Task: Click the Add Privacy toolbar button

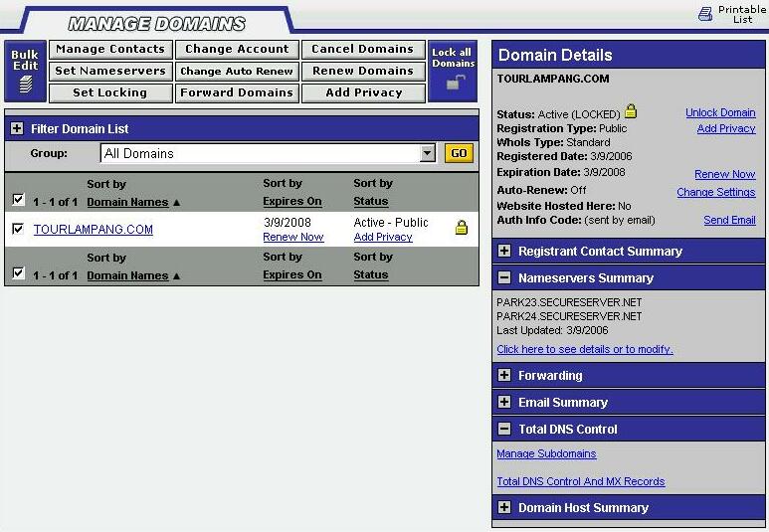Action: point(363,92)
